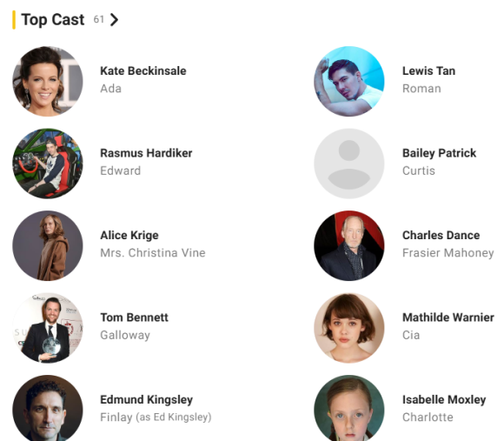The width and height of the screenshot is (504, 441).
Task: Click the Galloway character name
Action: click(125, 335)
